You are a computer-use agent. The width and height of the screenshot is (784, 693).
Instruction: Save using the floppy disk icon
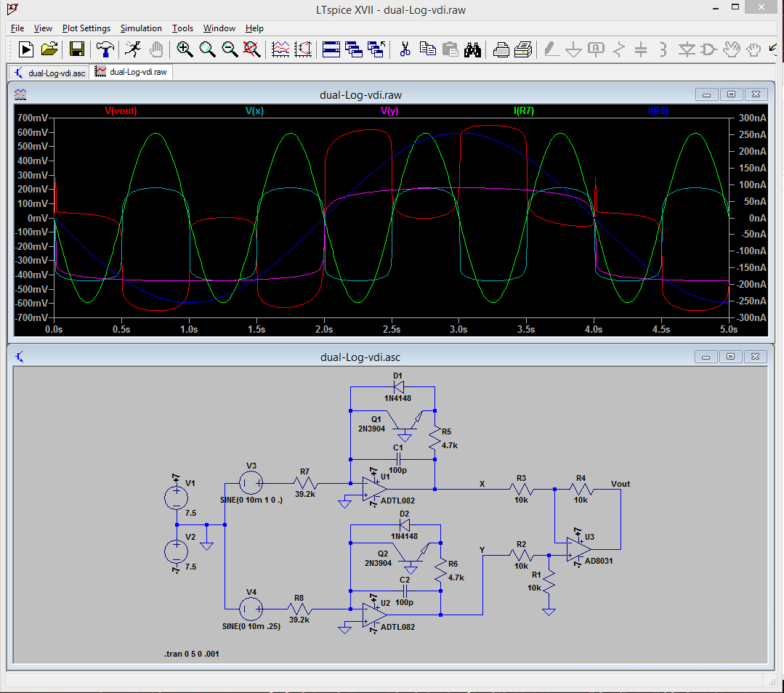(76, 49)
